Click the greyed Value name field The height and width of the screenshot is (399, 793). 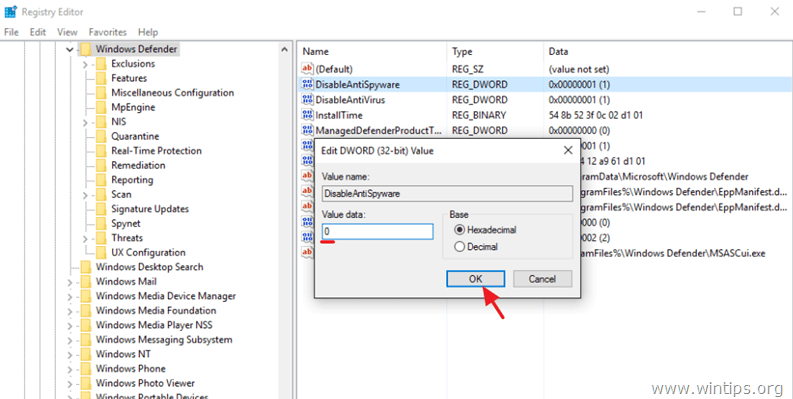click(448, 193)
